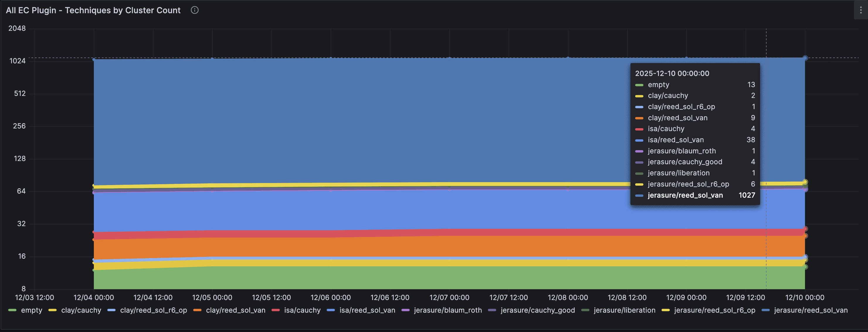The image size is (868, 332).
Task: Click the orange clay/reed_sol_van legend swatch
Action: coord(197,310)
